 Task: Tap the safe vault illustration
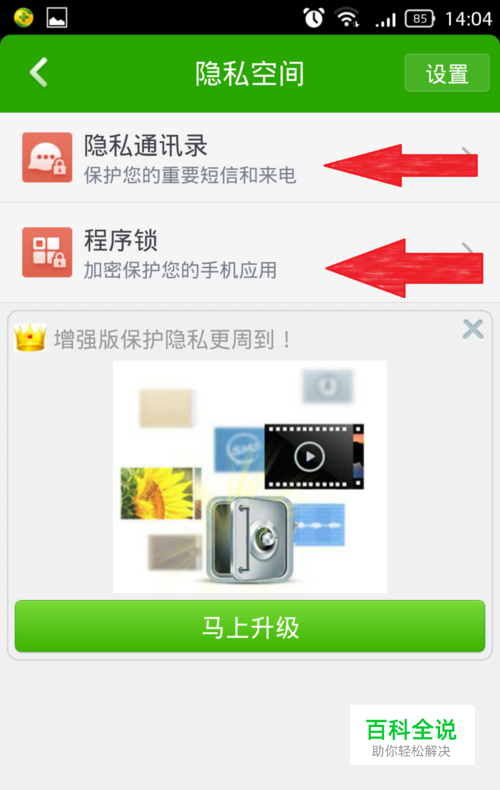click(x=250, y=540)
